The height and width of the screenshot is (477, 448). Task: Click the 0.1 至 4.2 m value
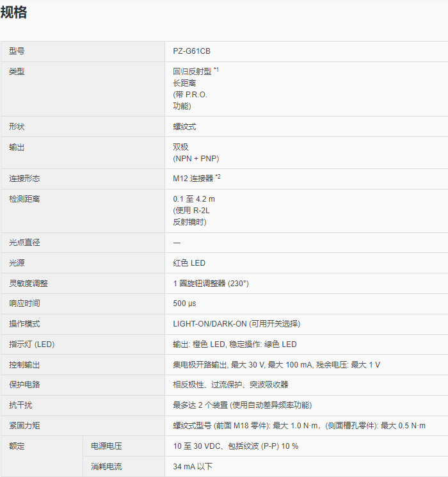coord(194,199)
